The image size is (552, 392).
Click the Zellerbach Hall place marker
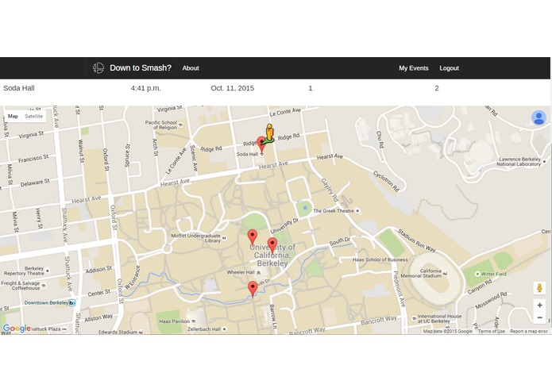224,329
